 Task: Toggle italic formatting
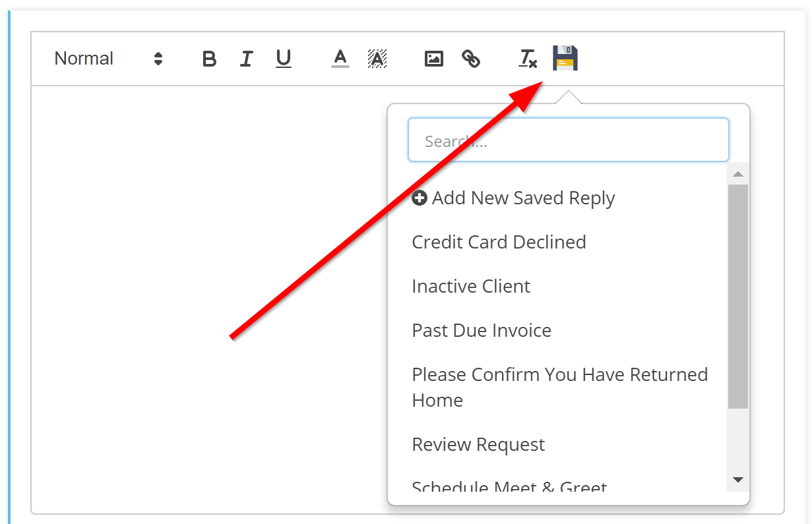pyautogui.click(x=246, y=59)
